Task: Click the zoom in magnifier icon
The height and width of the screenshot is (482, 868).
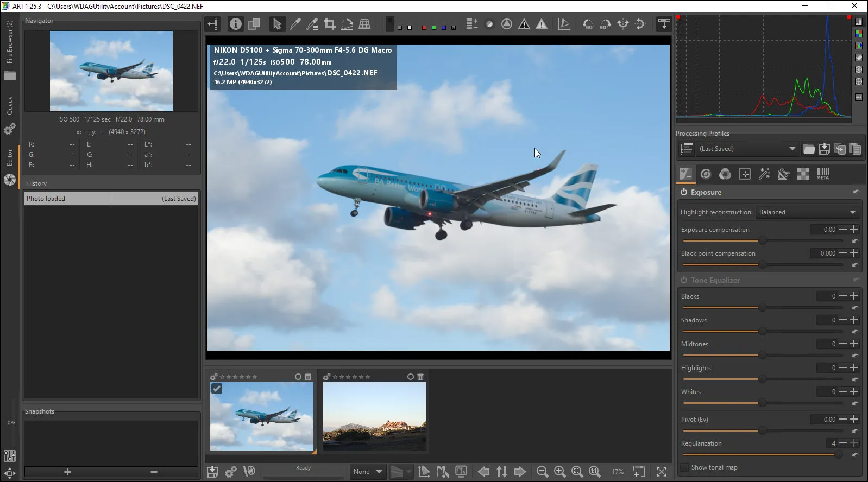Action: tap(559, 472)
